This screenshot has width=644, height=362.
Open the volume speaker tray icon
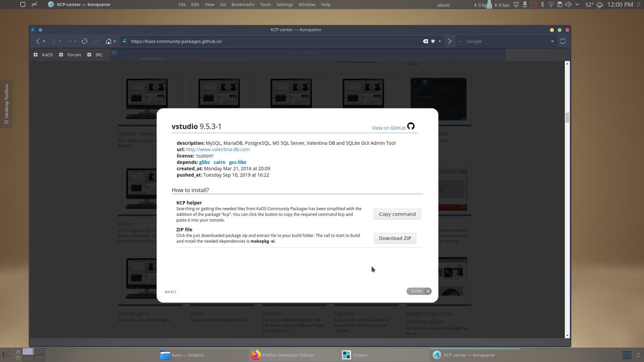pos(568,4)
